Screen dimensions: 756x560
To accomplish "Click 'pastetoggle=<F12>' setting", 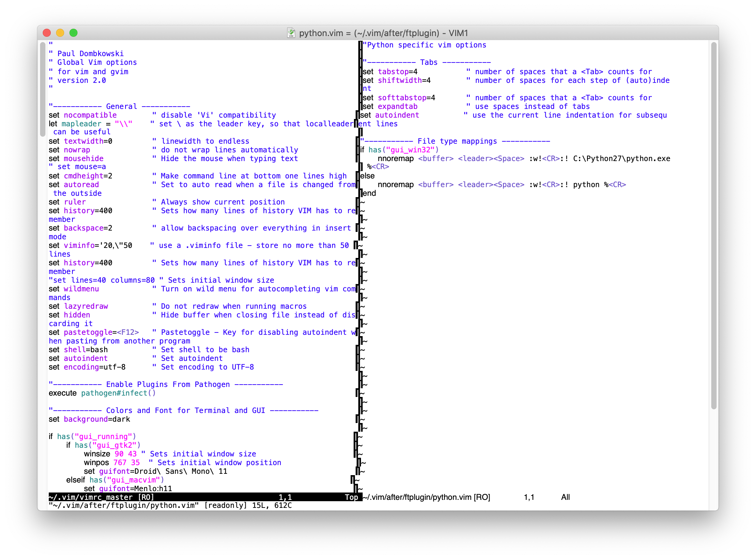I will [x=102, y=332].
